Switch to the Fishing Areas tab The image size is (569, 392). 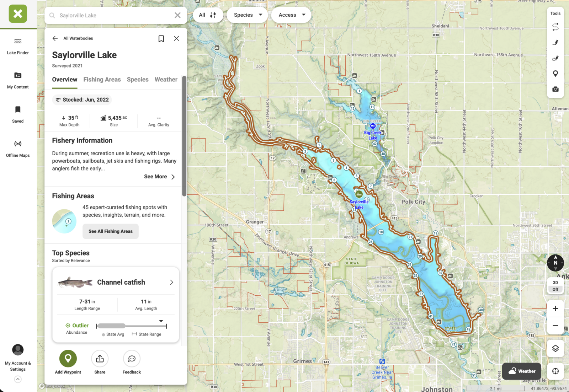[x=102, y=80]
